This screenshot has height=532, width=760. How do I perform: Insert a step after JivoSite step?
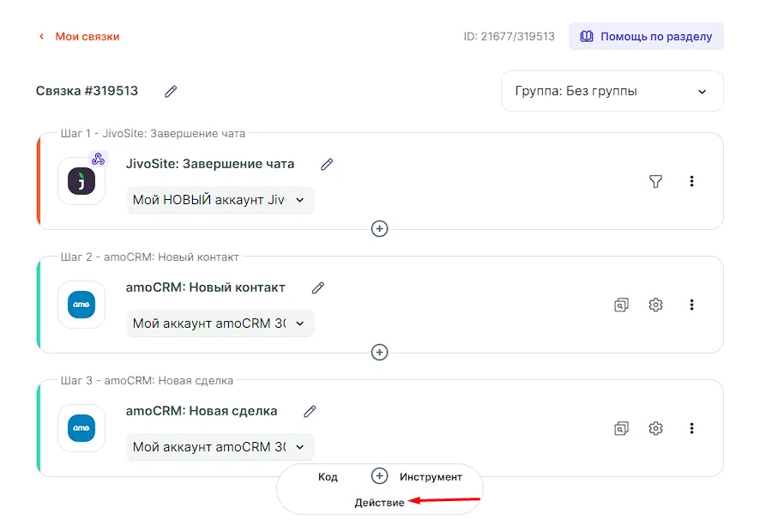(379, 229)
